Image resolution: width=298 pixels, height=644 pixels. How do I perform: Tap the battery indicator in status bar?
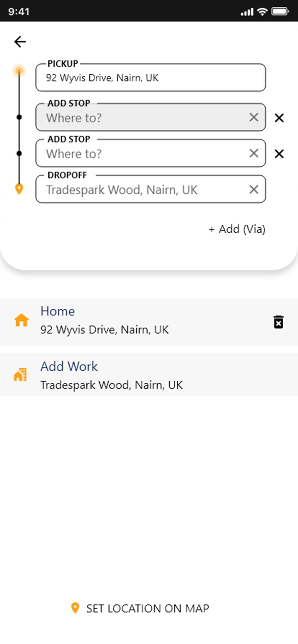280,11
